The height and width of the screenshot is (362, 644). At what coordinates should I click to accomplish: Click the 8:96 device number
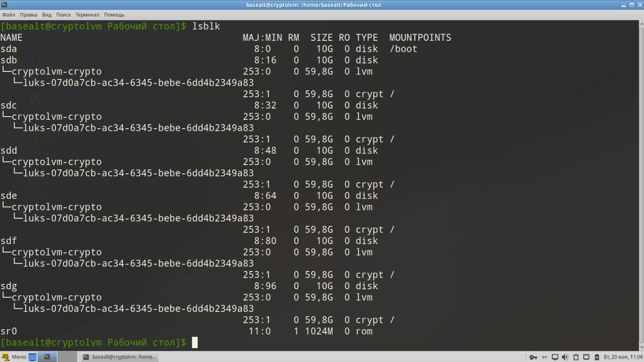click(265, 286)
